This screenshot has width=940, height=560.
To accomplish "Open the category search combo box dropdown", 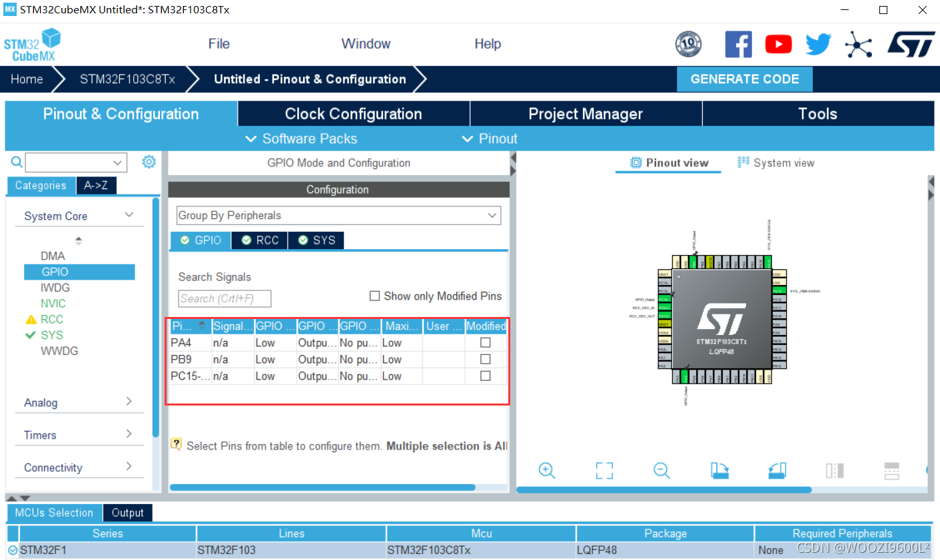I will [117, 162].
